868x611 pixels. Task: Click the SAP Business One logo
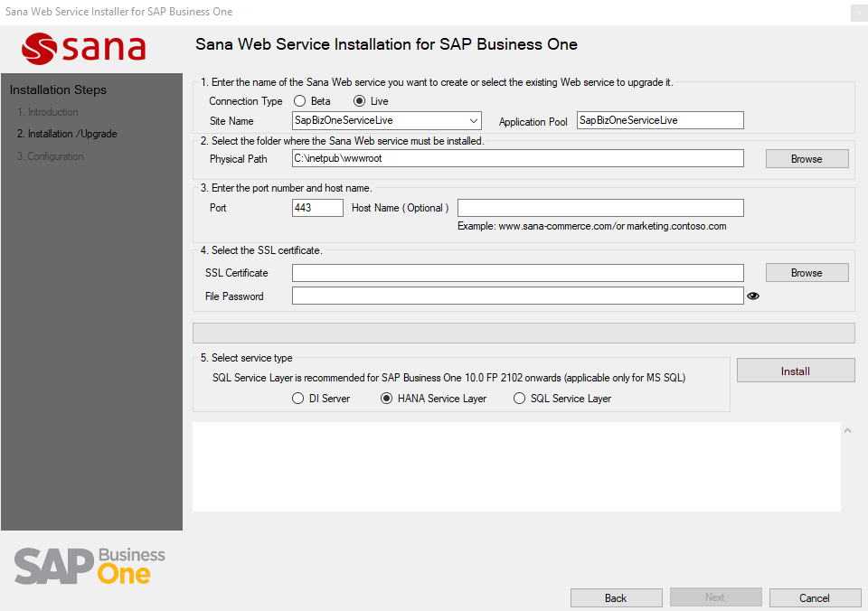(x=90, y=565)
